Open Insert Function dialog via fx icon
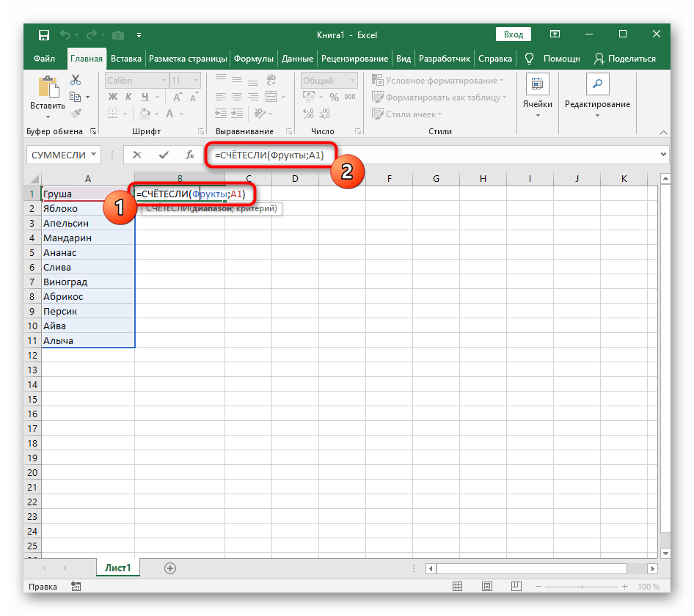Image resolution: width=694 pixels, height=616 pixels. [189, 155]
